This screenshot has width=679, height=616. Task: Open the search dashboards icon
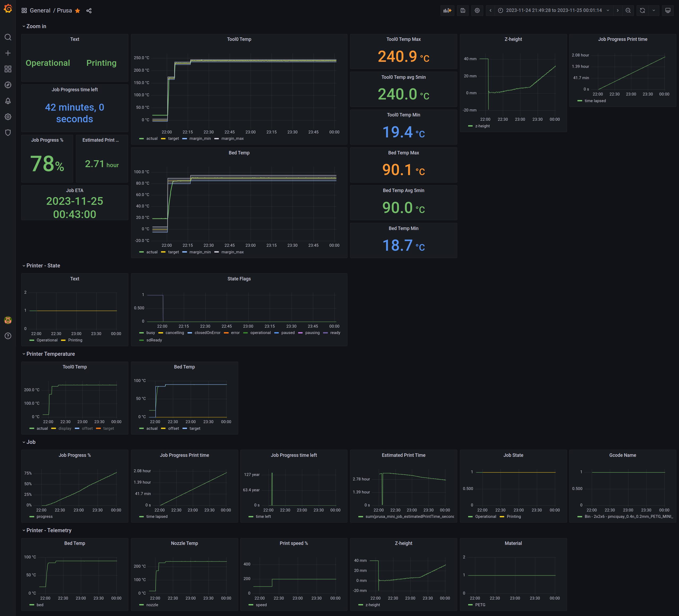pyautogui.click(x=8, y=37)
